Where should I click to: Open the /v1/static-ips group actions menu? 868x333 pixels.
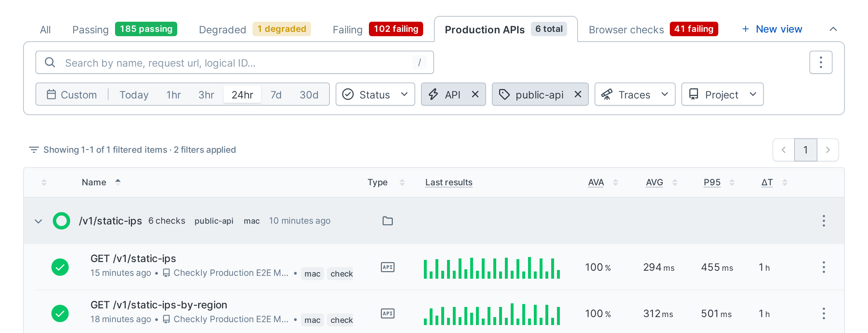(824, 221)
